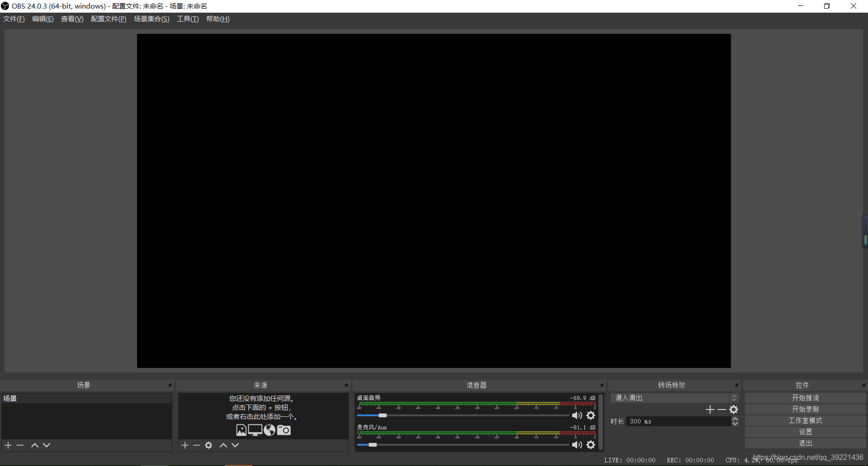Click the camera source icon in 来源
The width and height of the screenshot is (868, 466).
[x=284, y=430]
